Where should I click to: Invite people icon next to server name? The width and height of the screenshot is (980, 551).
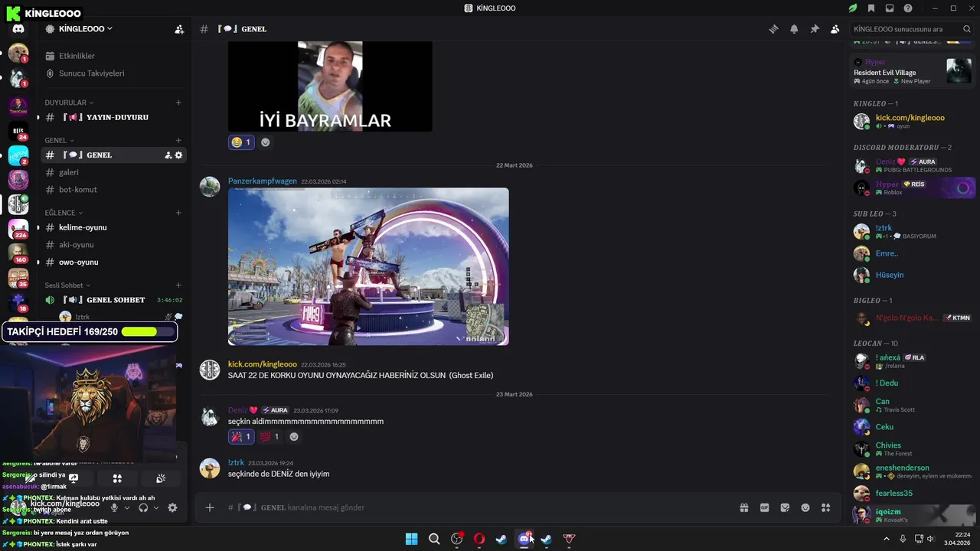tap(179, 29)
